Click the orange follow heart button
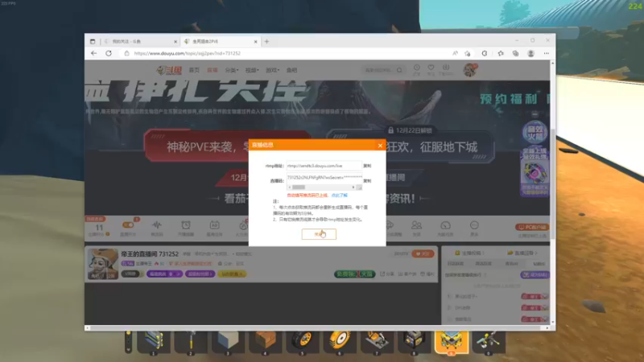Viewport: 644px width, 362px height. [x=423, y=254]
